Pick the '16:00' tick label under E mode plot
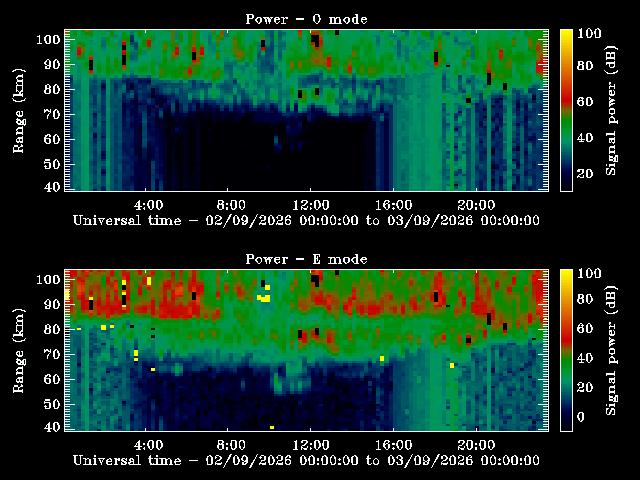This screenshot has width=640, height=480. tap(393, 445)
